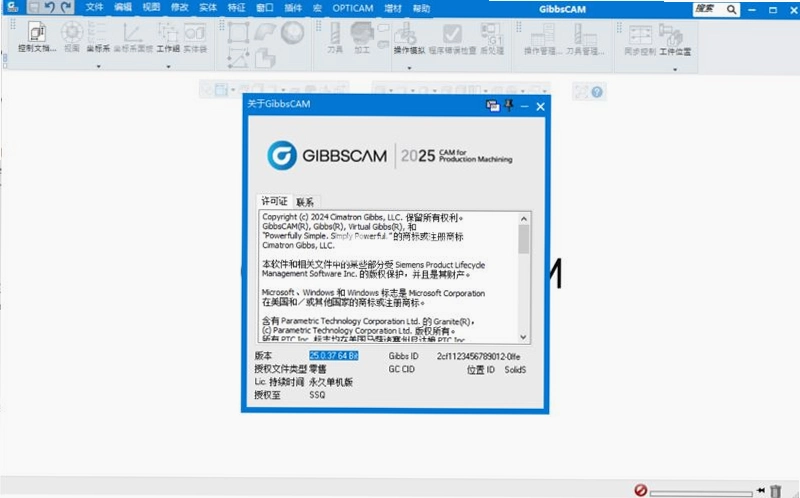Click the Gibbs ID value 2cf1123456789012-0ffe
800x498 pixels.
click(479, 356)
